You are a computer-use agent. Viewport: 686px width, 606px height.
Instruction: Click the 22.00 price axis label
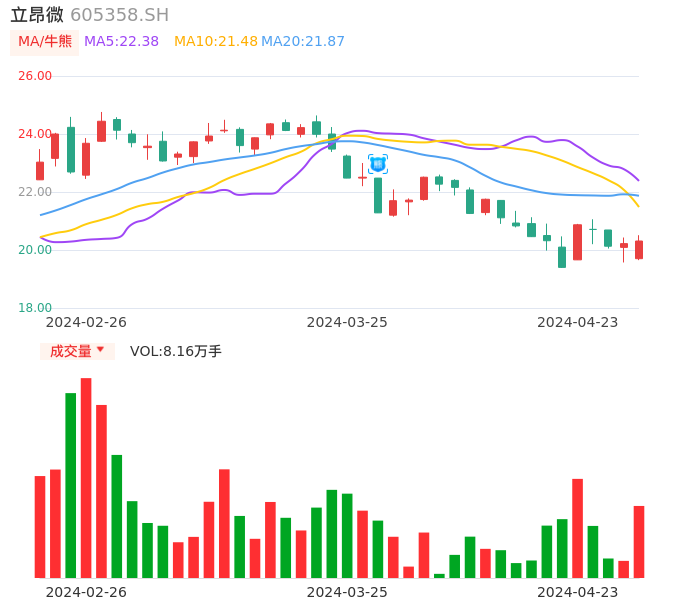[x=35, y=192]
